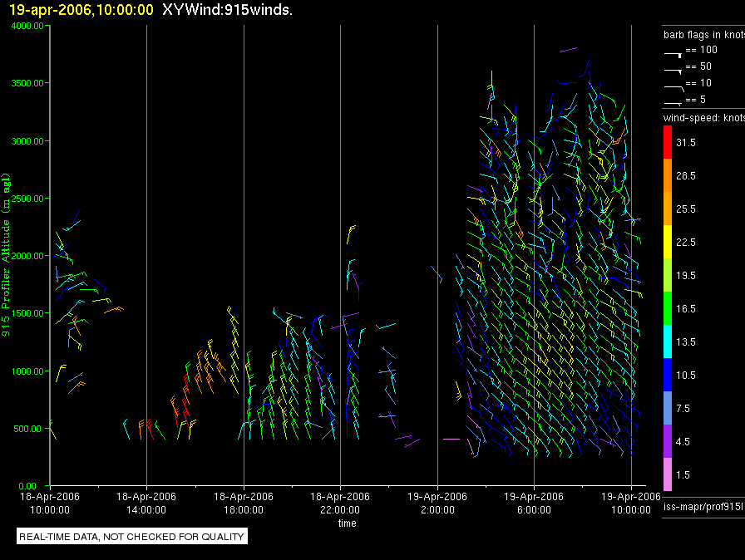Click the '1.5' wind-speed legend value
Viewport: 745px width, 560px height.
683,474
